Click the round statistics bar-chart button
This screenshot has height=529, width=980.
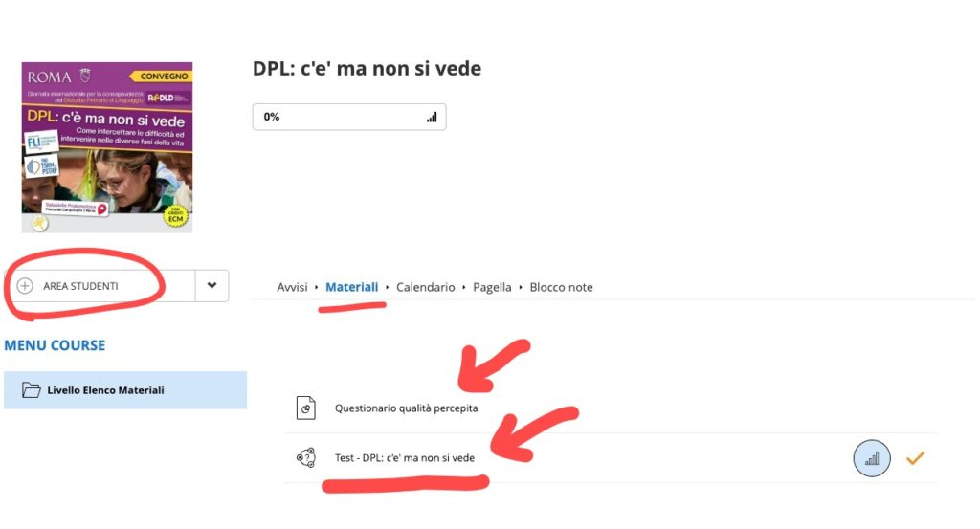click(x=872, y=458)
